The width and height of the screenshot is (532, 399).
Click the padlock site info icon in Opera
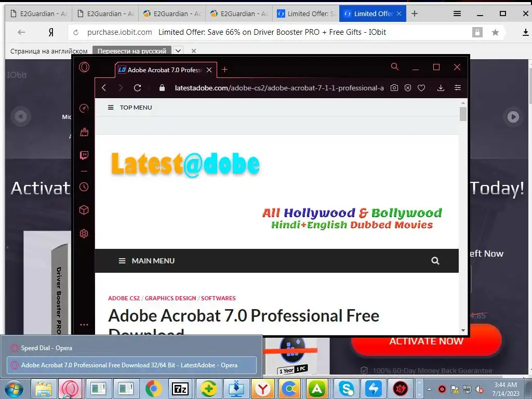162,88
